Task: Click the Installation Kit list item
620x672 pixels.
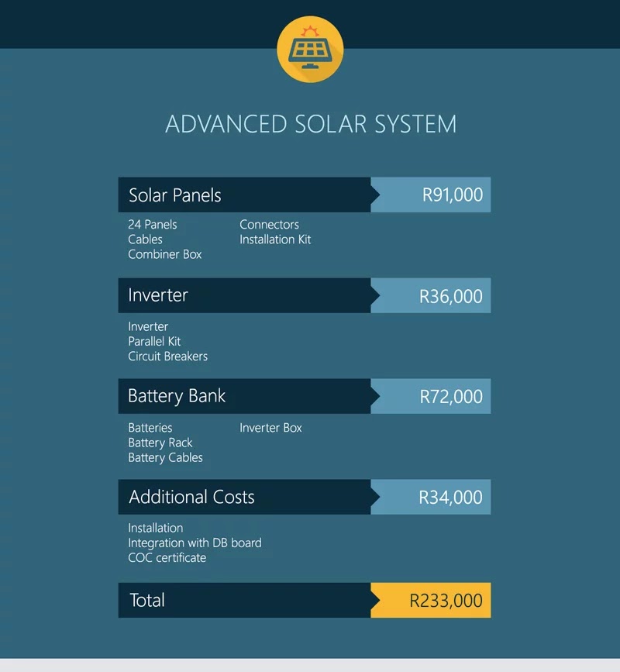Action: click(x=275, y=240)
